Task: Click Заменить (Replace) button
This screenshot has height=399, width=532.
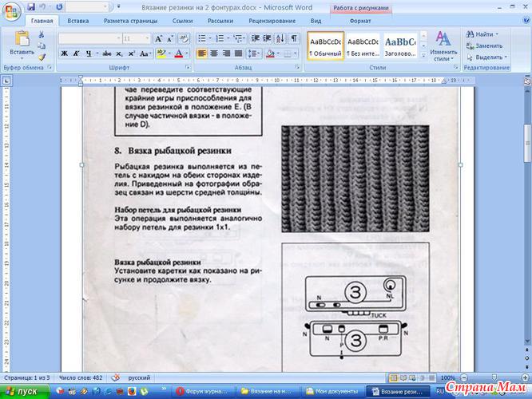Action: (x=484, y=45)
